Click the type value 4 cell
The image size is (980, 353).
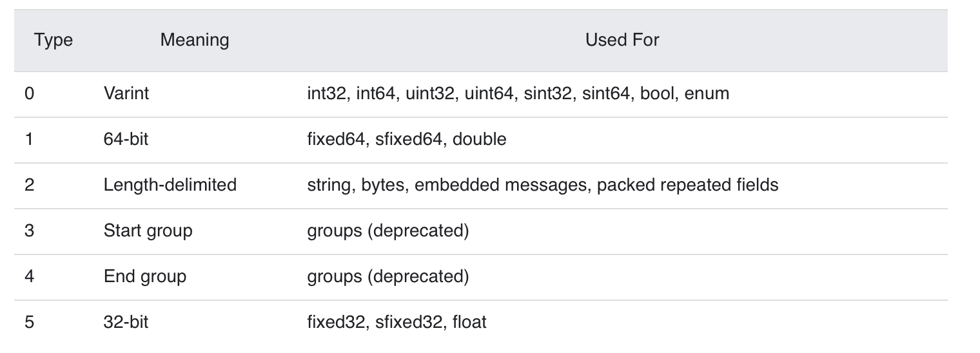point(29,276)
